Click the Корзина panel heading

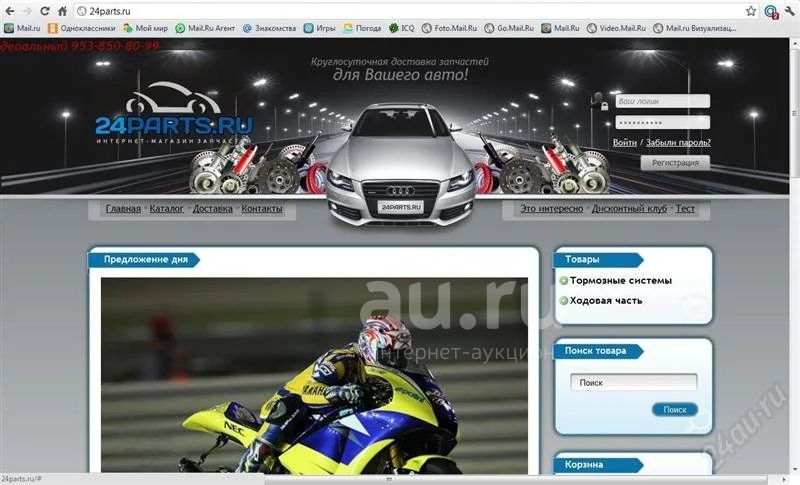click(597, 465)
